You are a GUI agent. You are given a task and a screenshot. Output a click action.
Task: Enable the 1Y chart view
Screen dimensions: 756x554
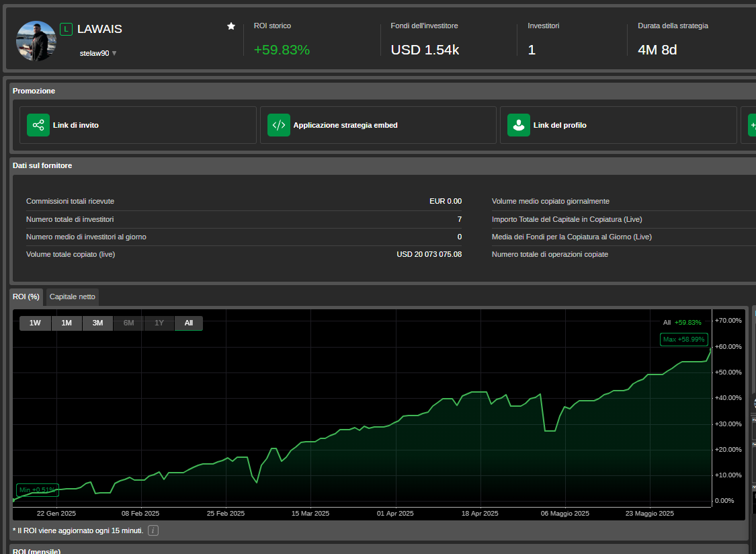(x=159, y=323)
